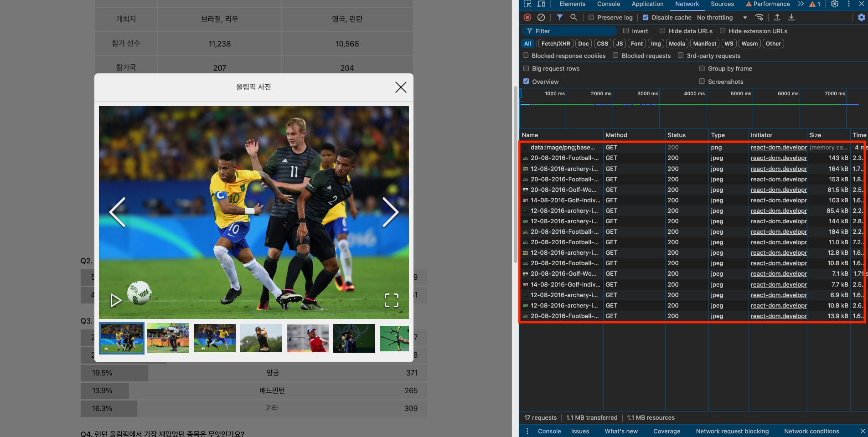Viewport: 868px width, 437px height.
Task: Uncheck Disable cache checkbox
Action: [646, 17]
